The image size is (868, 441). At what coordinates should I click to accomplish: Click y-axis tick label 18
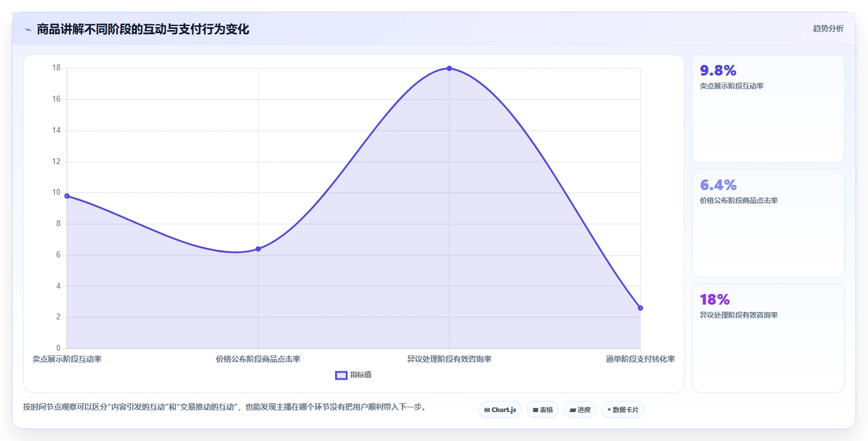[x=57, y=68]
